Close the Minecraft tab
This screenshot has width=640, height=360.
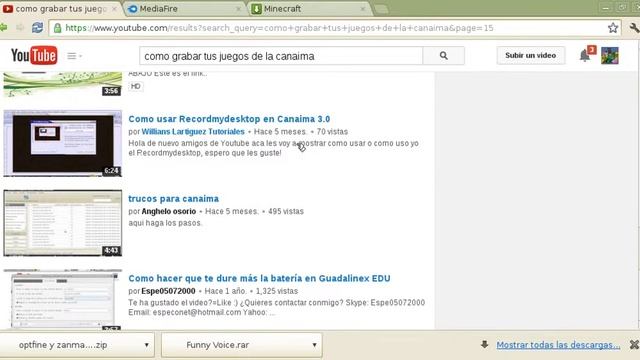(x=363, y=9)
